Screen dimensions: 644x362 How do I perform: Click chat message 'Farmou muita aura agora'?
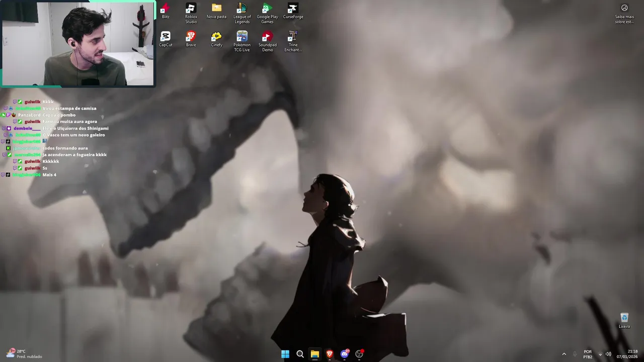70,122
